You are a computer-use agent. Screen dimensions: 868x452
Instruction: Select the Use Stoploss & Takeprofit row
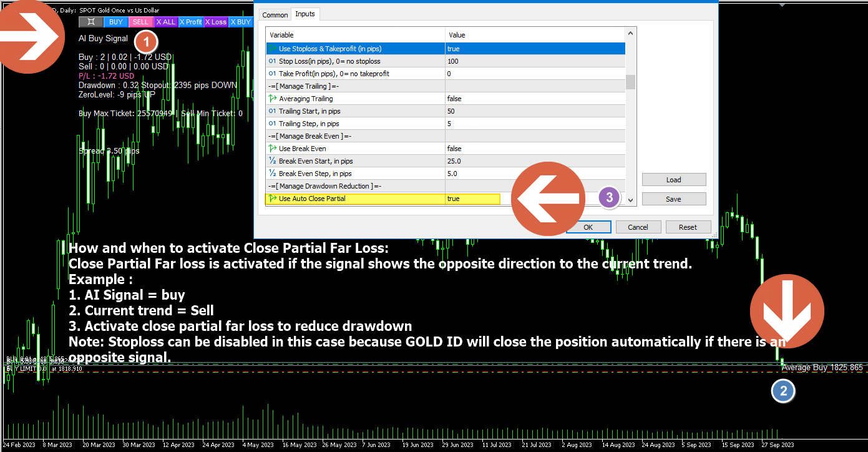click(x=355, y=49)
